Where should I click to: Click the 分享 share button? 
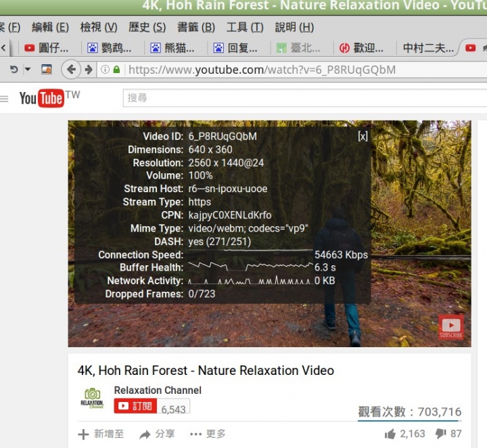point(157,434)
